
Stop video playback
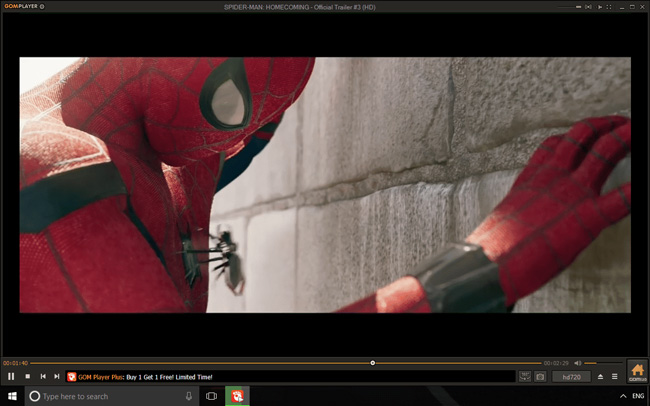click(27, 377)
